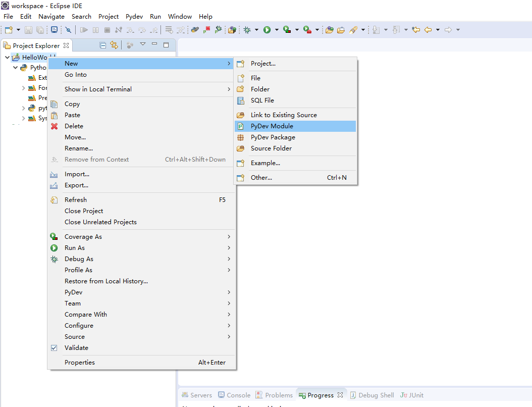
Task: Open Show in Local Terminal submenu
Action: pos(141,89)
